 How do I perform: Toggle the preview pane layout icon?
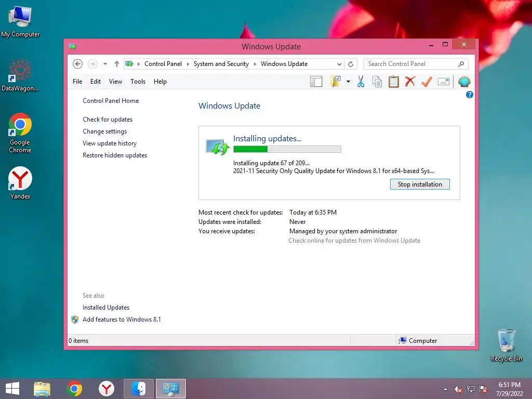pyautogui.click(x=316, y=82)
